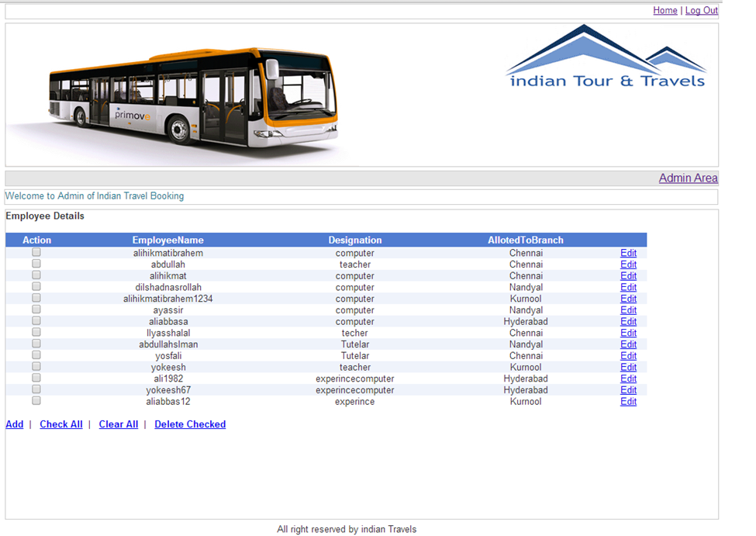This screenshot has width=756, height=536.
Task: Click the EmployeeName column header
Action: pos(167,240)
